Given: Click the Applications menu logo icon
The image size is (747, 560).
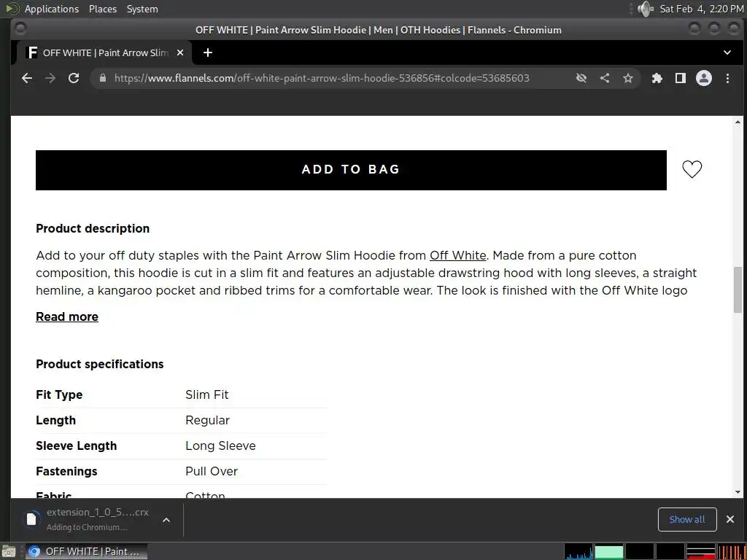Looking at the screenshot, I should 12,9.
